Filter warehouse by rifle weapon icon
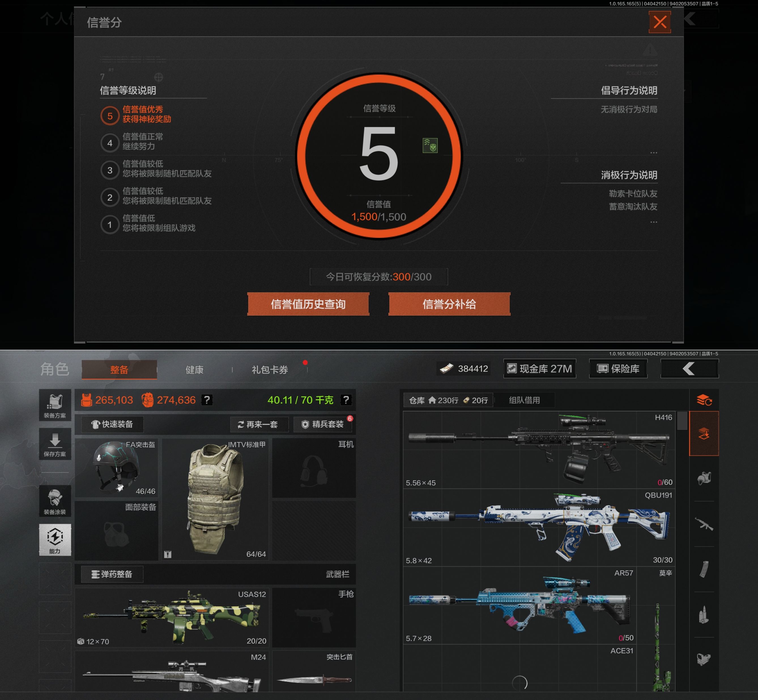The height and width of the screenshot is (700, 758). click(x=704, y=524)
